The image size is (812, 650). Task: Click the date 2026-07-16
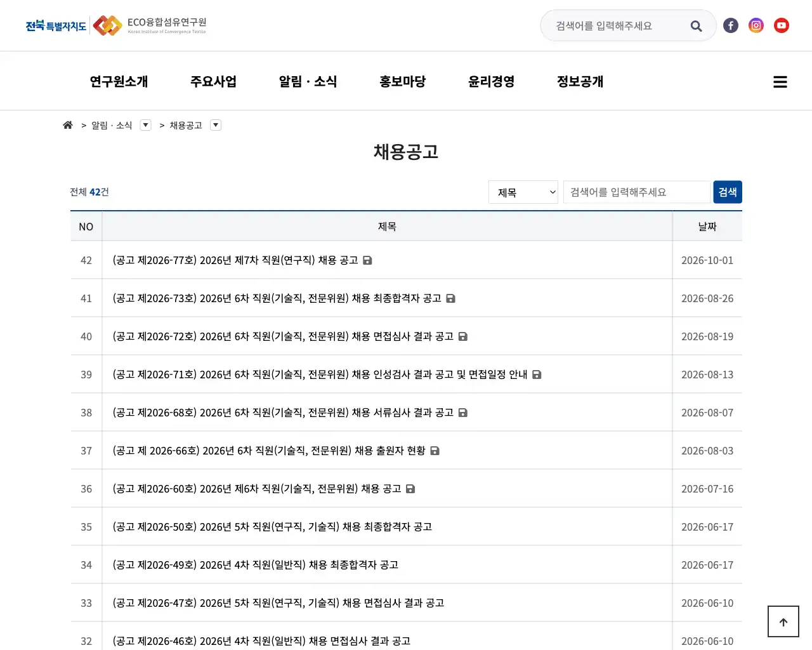pyautogui.click(x=707, y=489)
